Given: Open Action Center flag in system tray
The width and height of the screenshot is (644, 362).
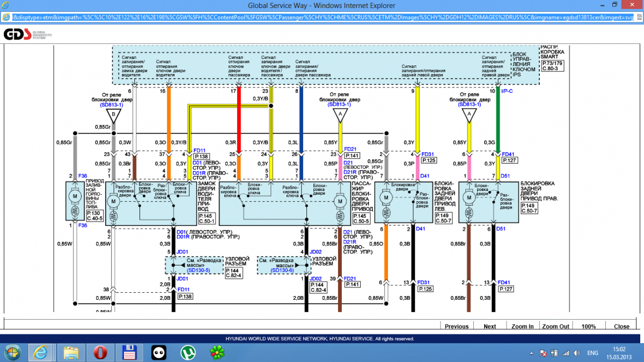Looking at the screenshot, I should tap(543, 353).
